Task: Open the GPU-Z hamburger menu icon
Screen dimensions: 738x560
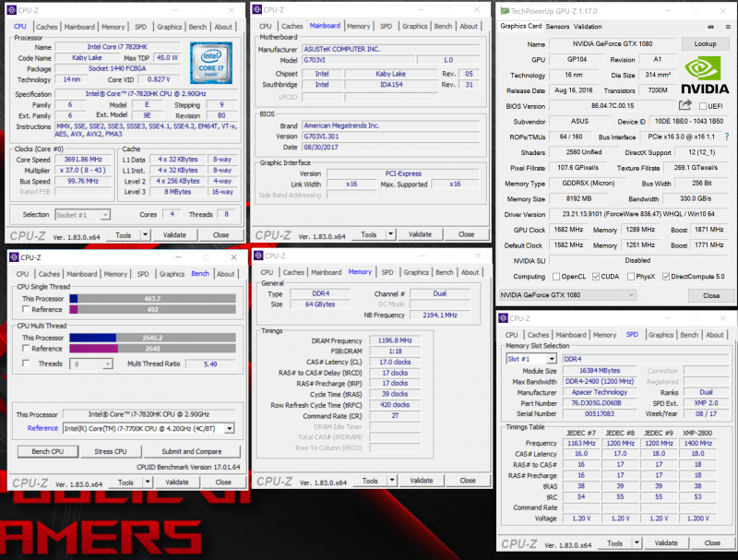Action: (x=728, y=27)
